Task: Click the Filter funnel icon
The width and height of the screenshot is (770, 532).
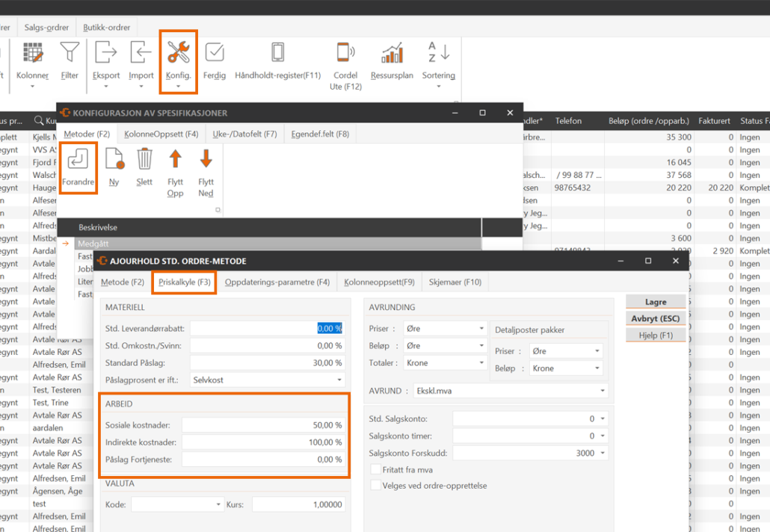Action: coord(70,52)
